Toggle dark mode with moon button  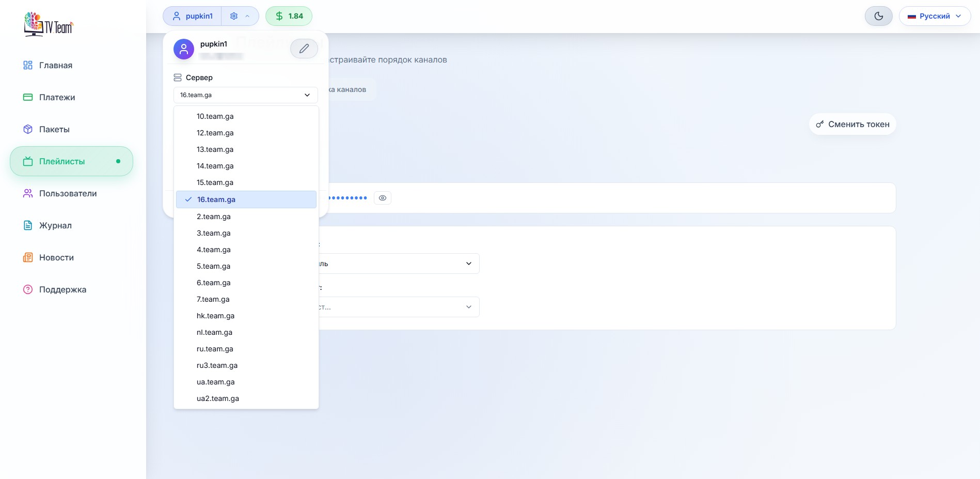[878, 16]
